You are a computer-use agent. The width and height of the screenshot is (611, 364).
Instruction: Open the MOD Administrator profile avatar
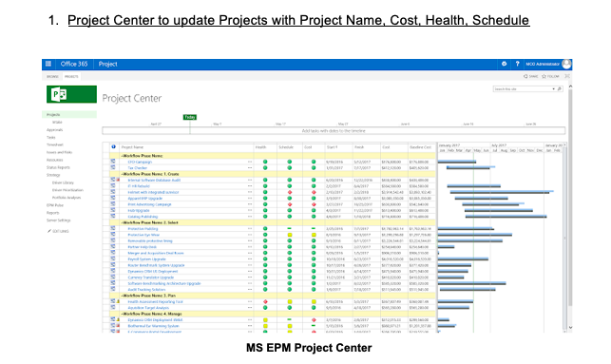566,64
